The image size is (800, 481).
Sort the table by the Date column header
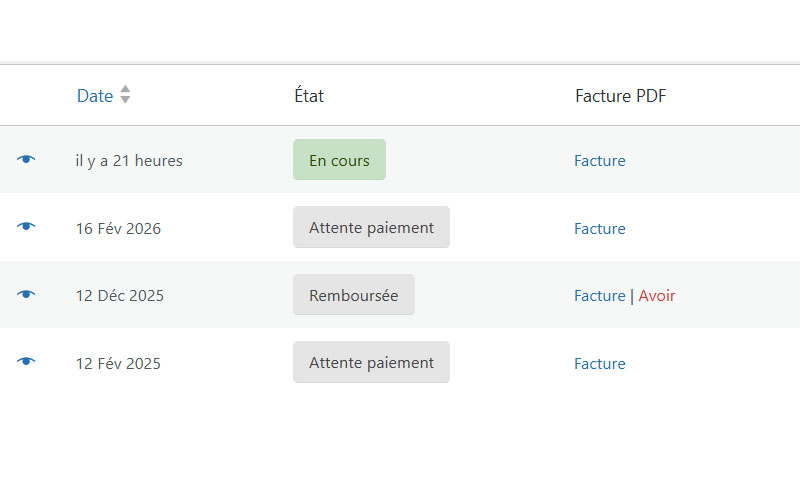(95, 96)
